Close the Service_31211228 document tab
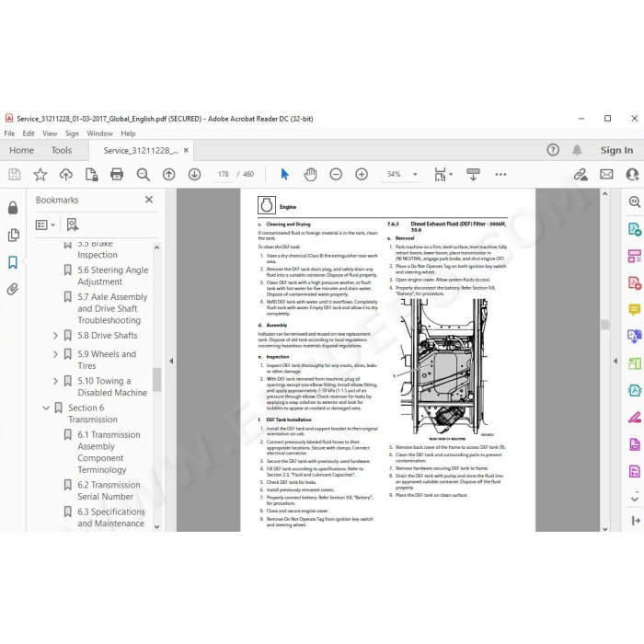The image size is (644, 644). [186, 150]
